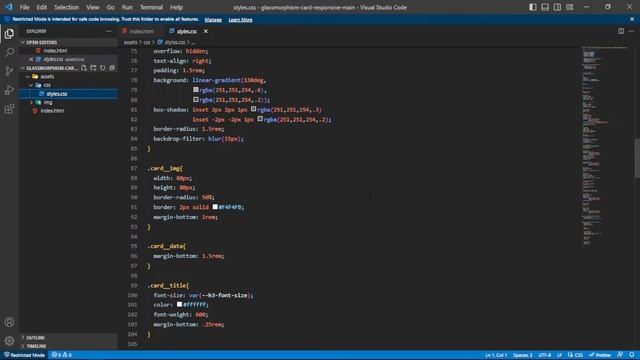The width and height of the screenshot is (640, 360).
Task: Click the Manage link in banner
Action: (x=213, y=20)
